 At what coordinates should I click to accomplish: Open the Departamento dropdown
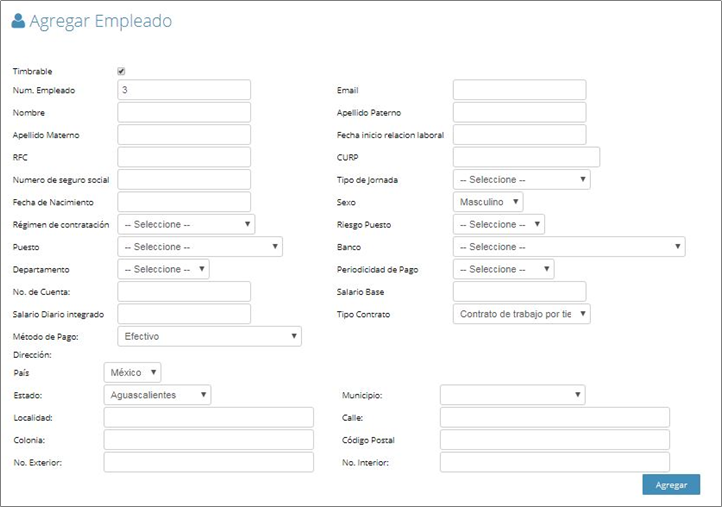click(163, 269)
